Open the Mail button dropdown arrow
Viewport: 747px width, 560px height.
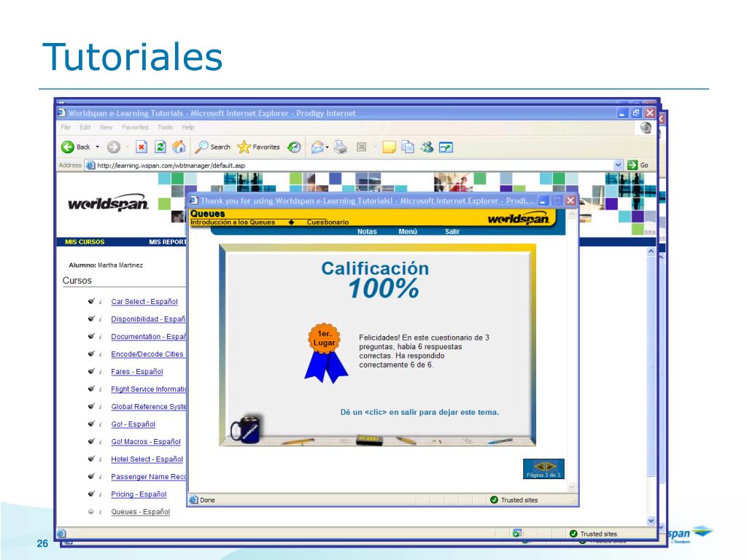pos(328,147)
